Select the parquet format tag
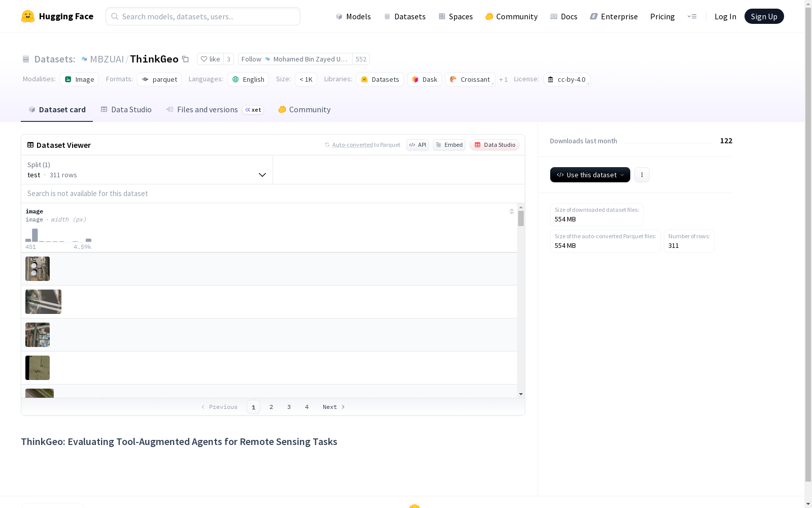The image size is (812, 508). (159, 79)
